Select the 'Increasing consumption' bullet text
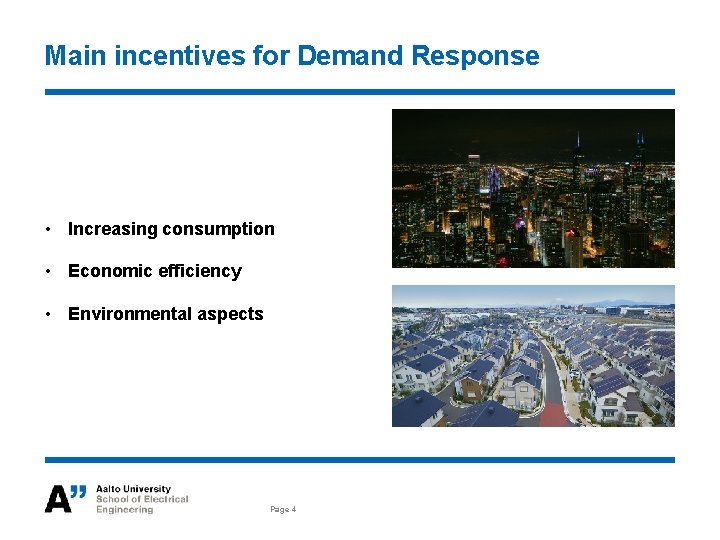This screenshot has height=540, width=720. pos(171,229)
